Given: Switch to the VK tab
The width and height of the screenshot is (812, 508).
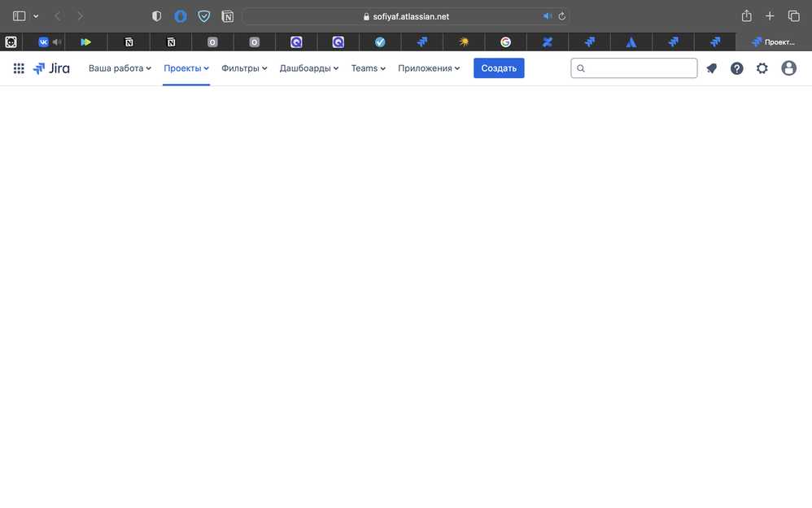Looking at the screenshot, I should pyautogui.click(x=43, y=42).
